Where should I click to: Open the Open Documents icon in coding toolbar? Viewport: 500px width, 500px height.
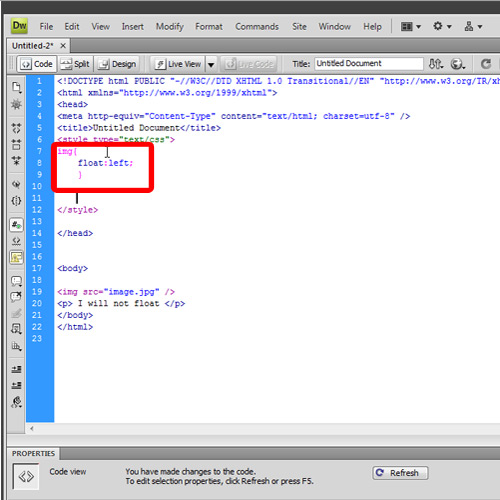pyautogui.click(x=16, y=87)
